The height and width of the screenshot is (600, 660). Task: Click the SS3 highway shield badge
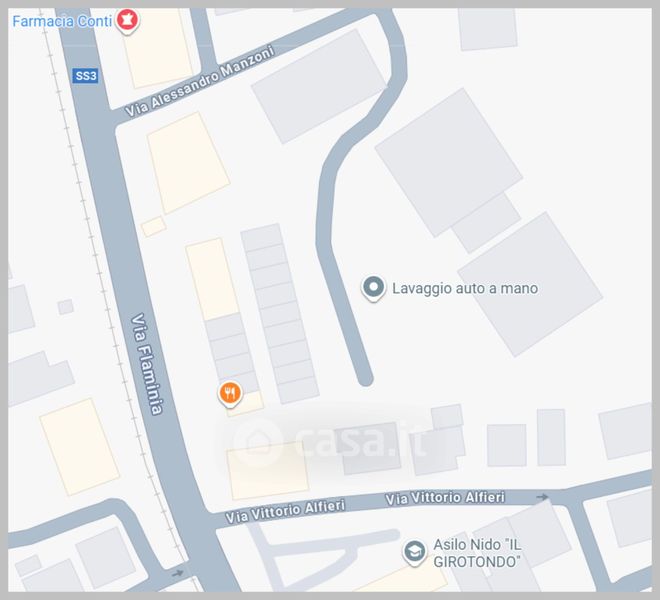tap(85, 76)
